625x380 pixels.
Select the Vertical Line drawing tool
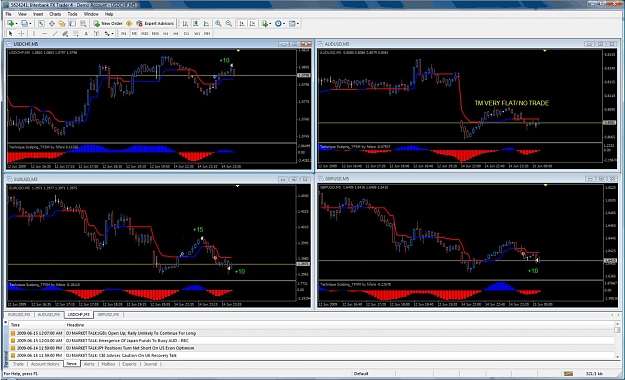pyautogui.click(x=34, y=33)
